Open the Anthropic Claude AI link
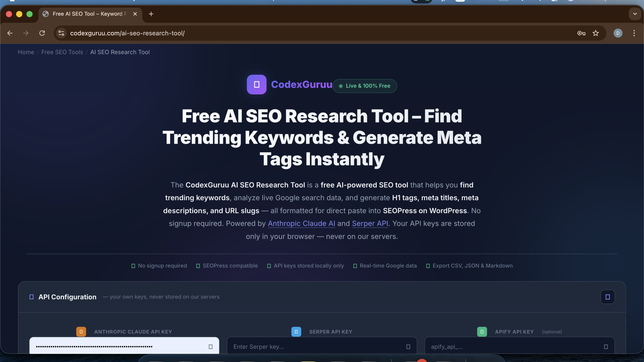The width and height of the screenshot is (644, 362). [x=301, y=223]
